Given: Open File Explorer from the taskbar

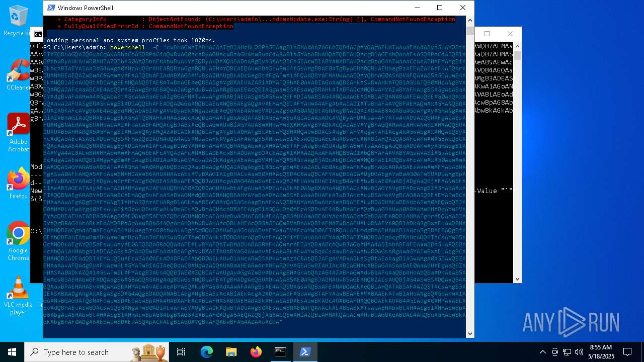Looking at the screenshot, I should point(231,352).
